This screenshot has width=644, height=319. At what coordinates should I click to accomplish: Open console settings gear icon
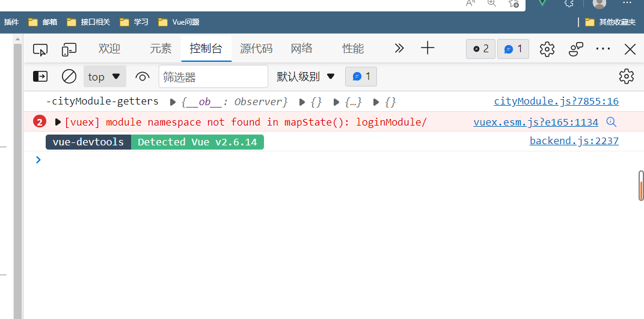pos(627,76)
